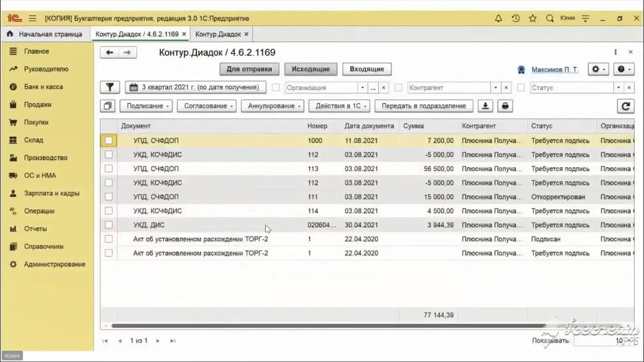This screenshot has height=362, width=644.
Task: Go back with the left arrow button
Action: click(109, 52)
